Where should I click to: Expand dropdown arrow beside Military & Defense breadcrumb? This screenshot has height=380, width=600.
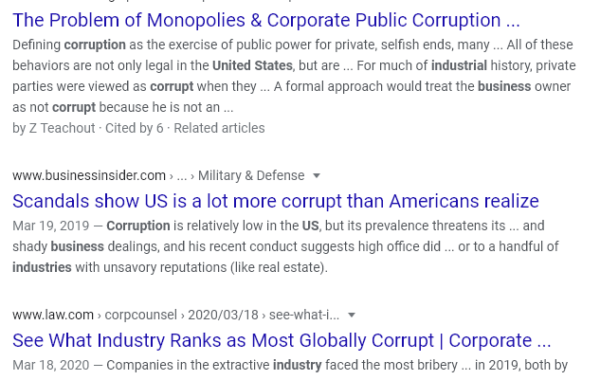pos(316,176)
